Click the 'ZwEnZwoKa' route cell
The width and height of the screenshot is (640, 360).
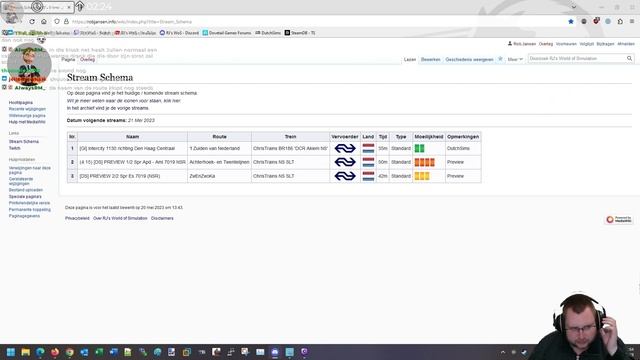219,176
